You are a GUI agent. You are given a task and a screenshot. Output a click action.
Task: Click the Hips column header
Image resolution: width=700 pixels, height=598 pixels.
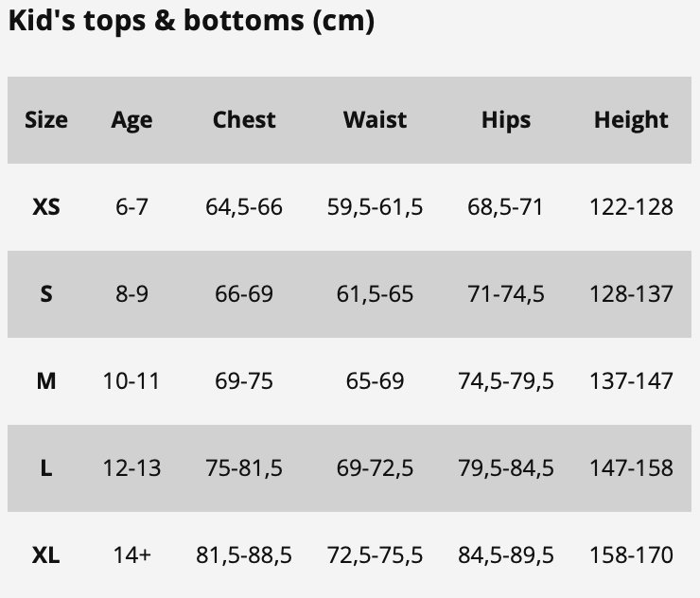pyautogui.click(x=506, y=120)
